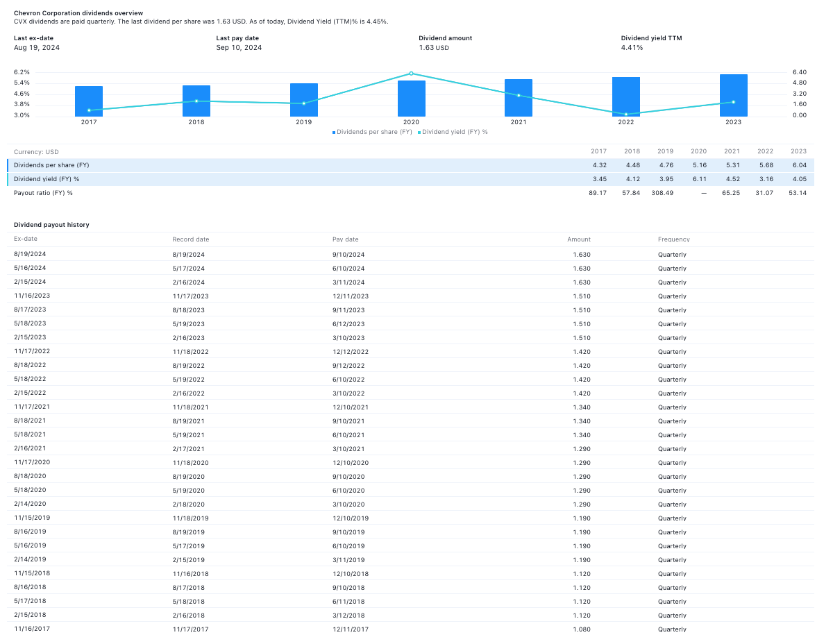Click the 1.120 amount in the 5/17/2018 row

click(582, 602)
